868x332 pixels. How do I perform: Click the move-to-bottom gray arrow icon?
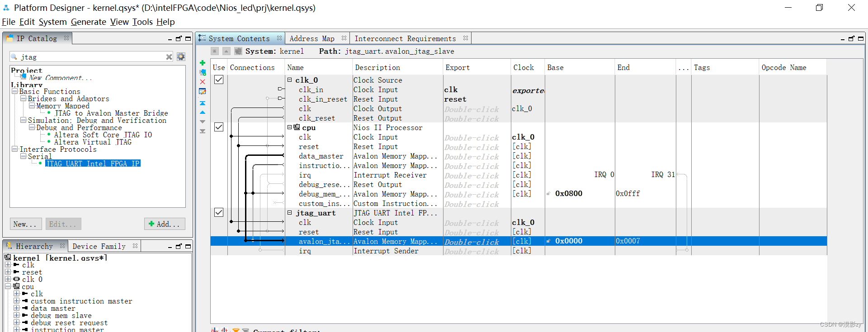click(x=203, y=131)
